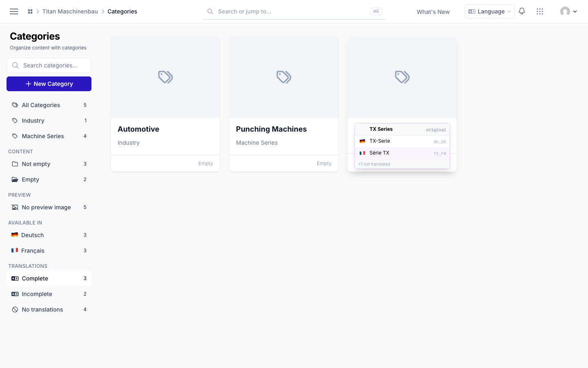Viewport: 588px width, 368px height.
Task: Select the Not empty content filter
Action: click(x=49, y=164)
